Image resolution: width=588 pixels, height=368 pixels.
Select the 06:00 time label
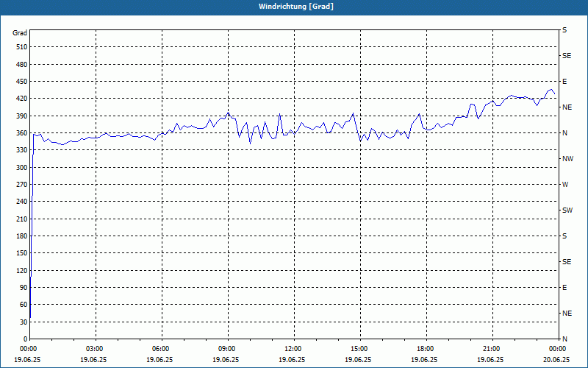(x=159, y=349)
